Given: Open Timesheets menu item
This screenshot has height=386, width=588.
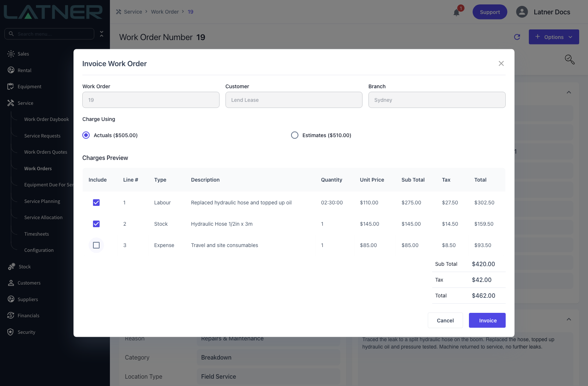Looking at the screenshot, I should pyautogui.click(x=36, y=234).
